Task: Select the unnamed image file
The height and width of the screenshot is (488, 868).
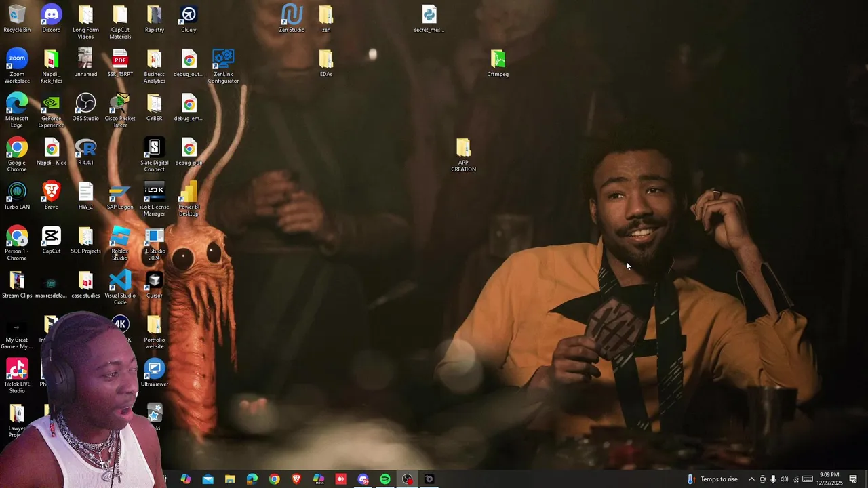Action: pyautogui.click(x=85, y=63)
